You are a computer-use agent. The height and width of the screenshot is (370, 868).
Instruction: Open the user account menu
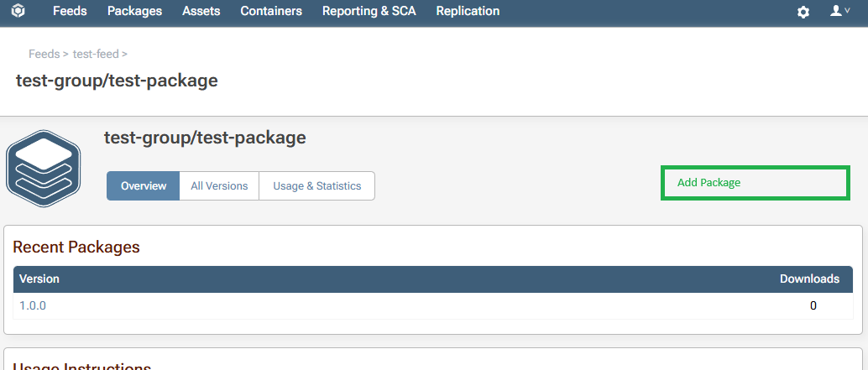pyautogui.click(x=839, y=12)
